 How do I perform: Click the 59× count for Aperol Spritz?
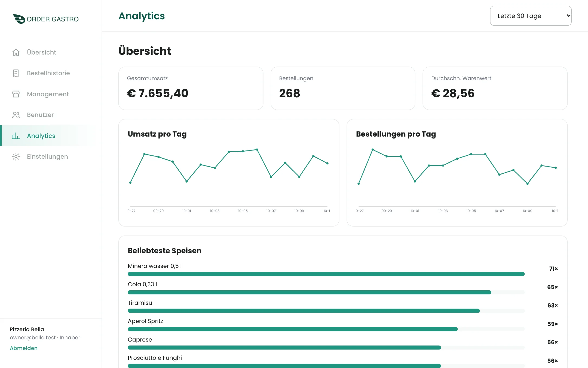[553, 324]
